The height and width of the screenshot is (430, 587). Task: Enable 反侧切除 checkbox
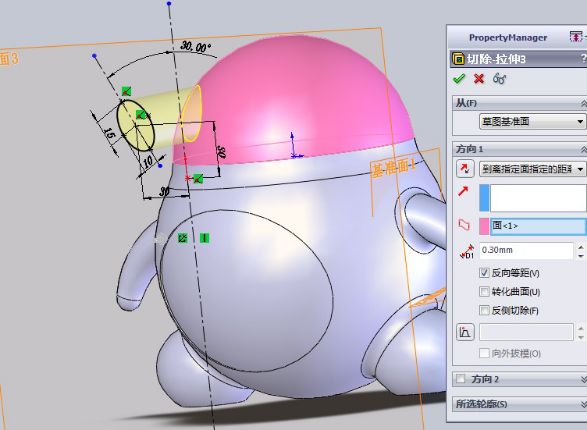[x=484, y=310]
